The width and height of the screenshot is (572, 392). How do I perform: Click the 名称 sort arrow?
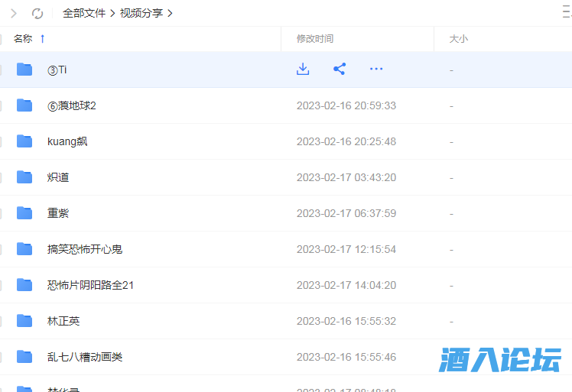click(43, 38)
